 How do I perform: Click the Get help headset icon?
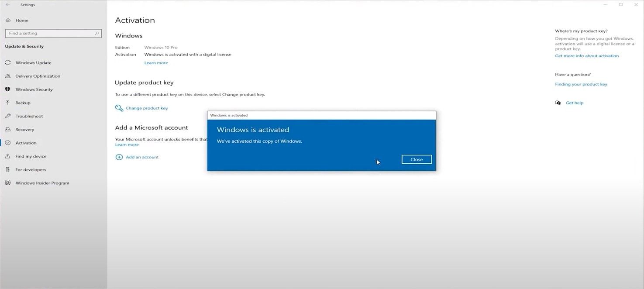click(558, 103)
